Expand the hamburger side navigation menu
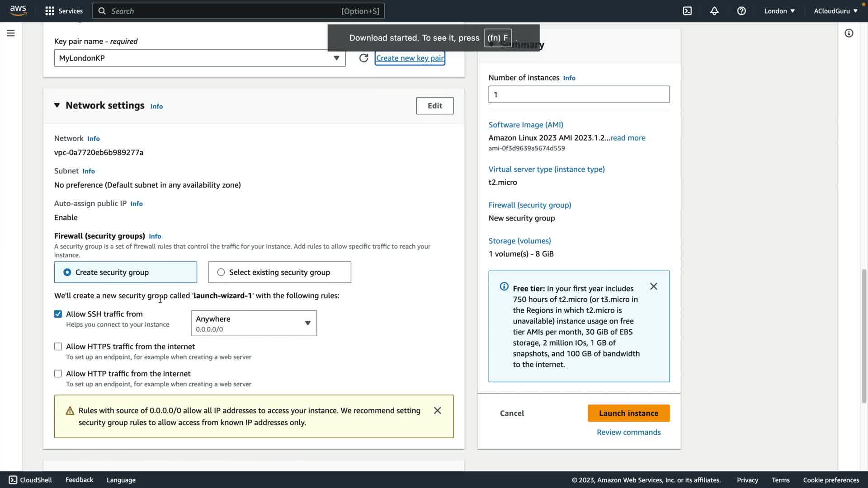 [x=11, y=33]
